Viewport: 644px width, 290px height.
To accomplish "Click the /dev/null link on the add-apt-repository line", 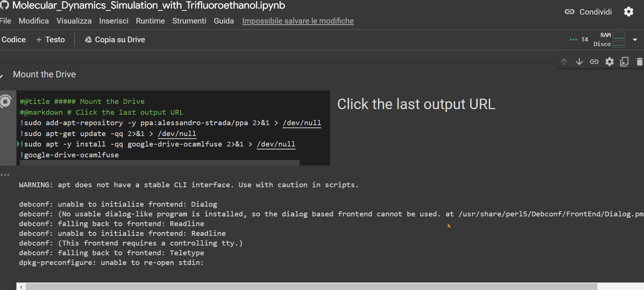I will coord(302,123).
